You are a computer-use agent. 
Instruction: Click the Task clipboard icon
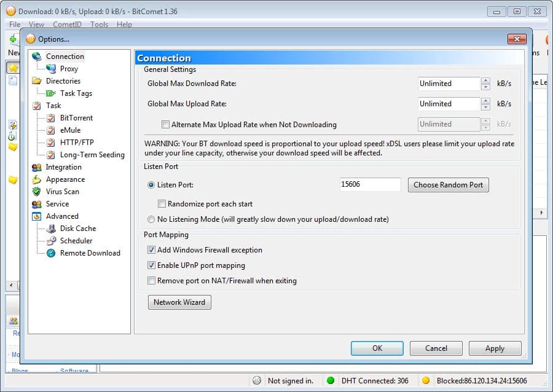coord(37,106)
